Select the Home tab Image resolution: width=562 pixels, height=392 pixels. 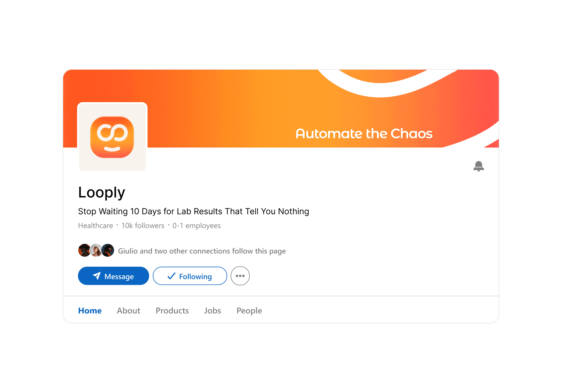coord(90,311)
